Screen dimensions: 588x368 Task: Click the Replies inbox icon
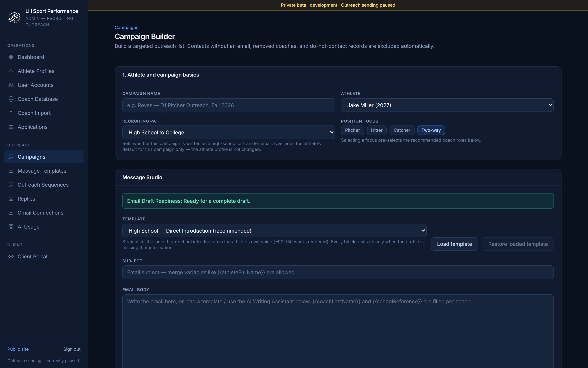pyautogui.click(x=11, y=199)
